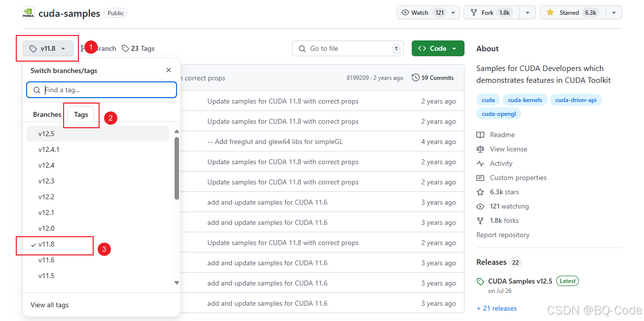Viewport: 644px width, 321px height.
Task: Open the 6.3k stars link
Action: tap(504, 192)
